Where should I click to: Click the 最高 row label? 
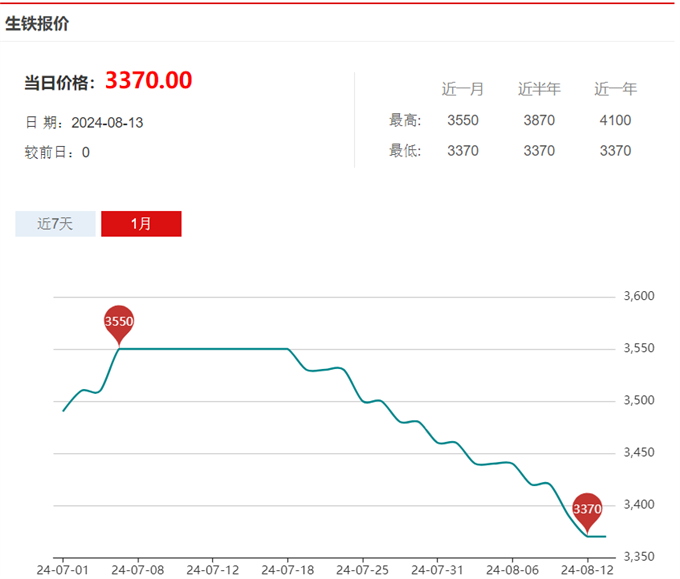(405, 120)
